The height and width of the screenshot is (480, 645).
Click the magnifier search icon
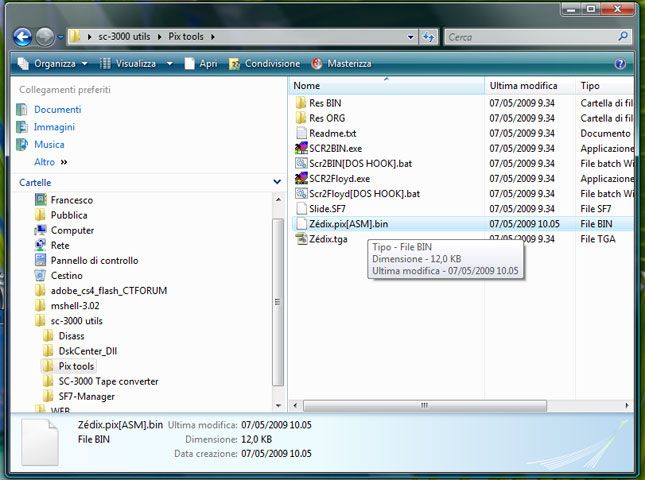tap(623, 37)
